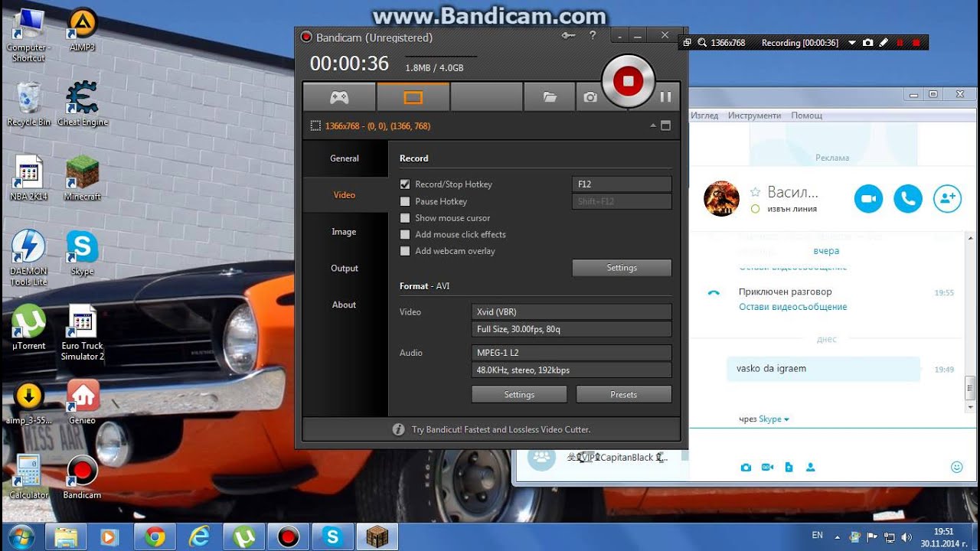Viewport: 980px width, 551px height.
Task: Open the About tab in Bandicam
Action: click(345, 305)
